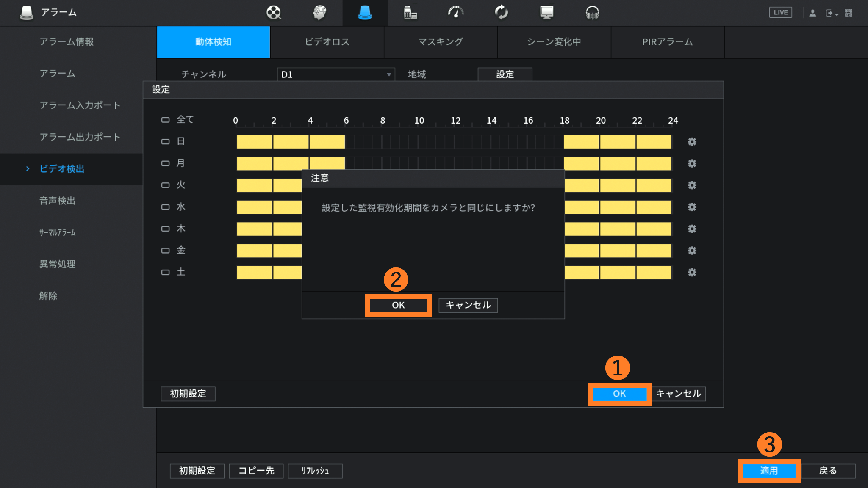Open the film reel playback icon
Screen dimensions: 868x488
tap(274, 13)
